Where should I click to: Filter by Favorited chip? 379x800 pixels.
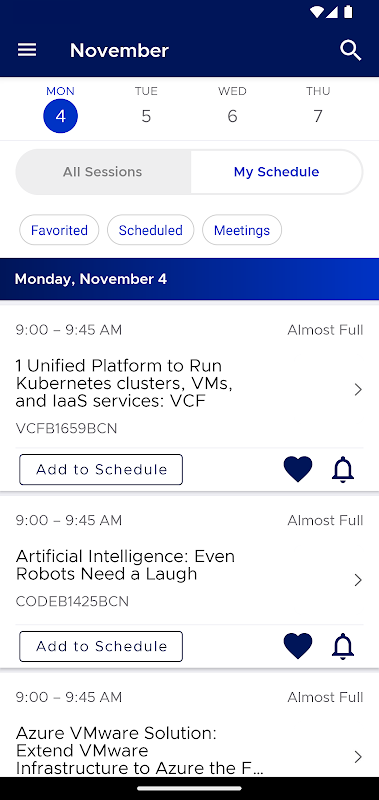[59, 230]
